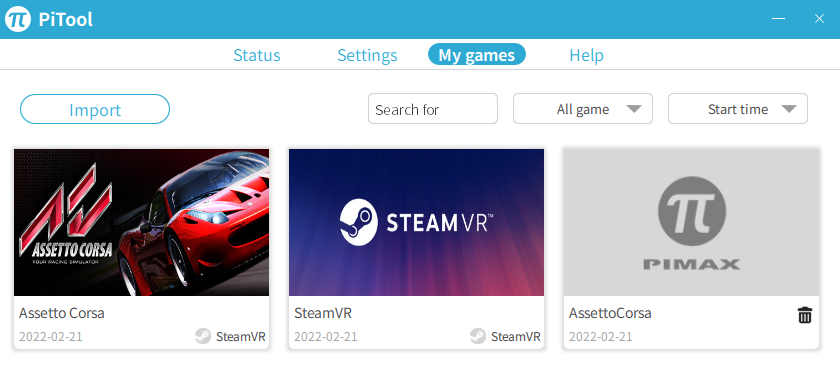Click the 'AssettoCorsa' title beside trash icon
This screenshot has width=840, height=365.
[610, 313]
